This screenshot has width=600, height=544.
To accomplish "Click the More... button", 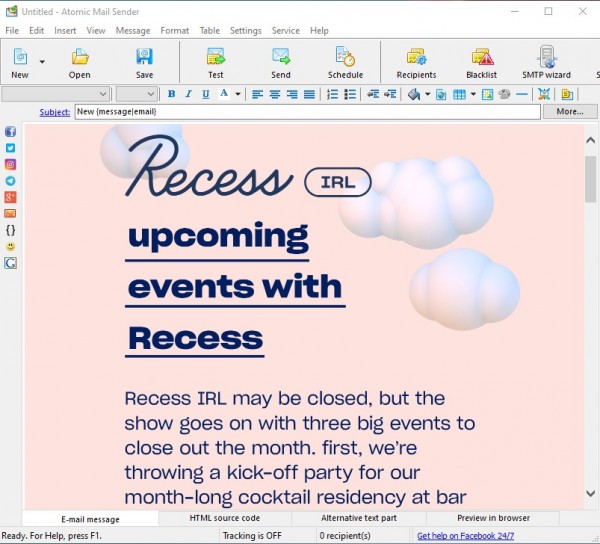I will [x=570, y=112].
